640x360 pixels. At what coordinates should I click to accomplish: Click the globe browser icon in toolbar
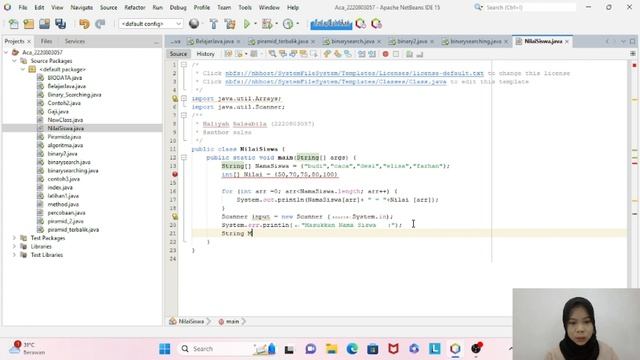(194, 24)
